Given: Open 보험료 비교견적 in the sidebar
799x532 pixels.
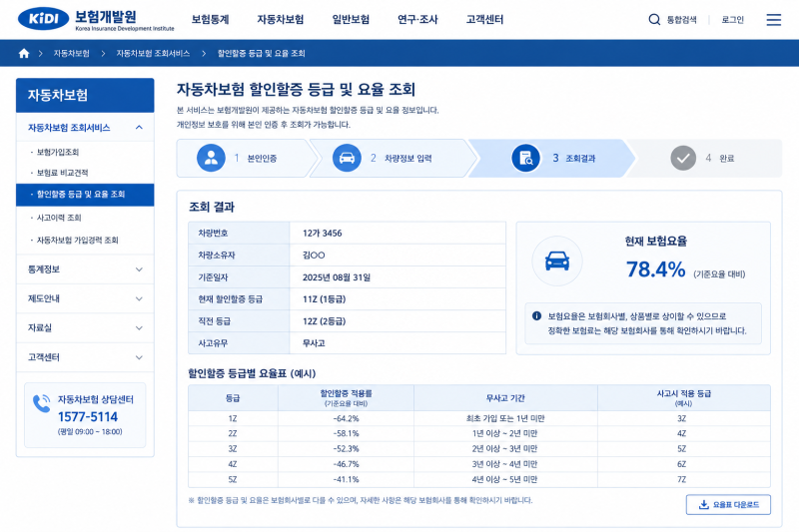Looking at the screenshot, I should tap(62, 173).
